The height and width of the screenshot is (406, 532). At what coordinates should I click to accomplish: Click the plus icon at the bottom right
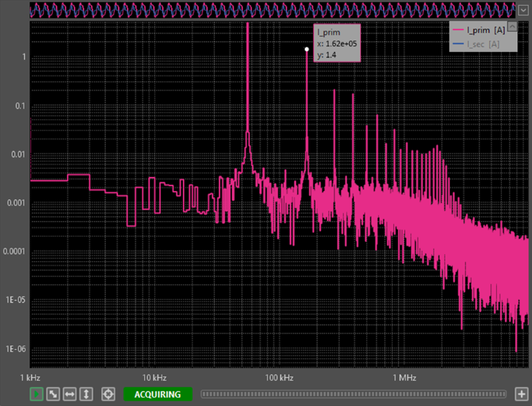(x=521, y=394)
